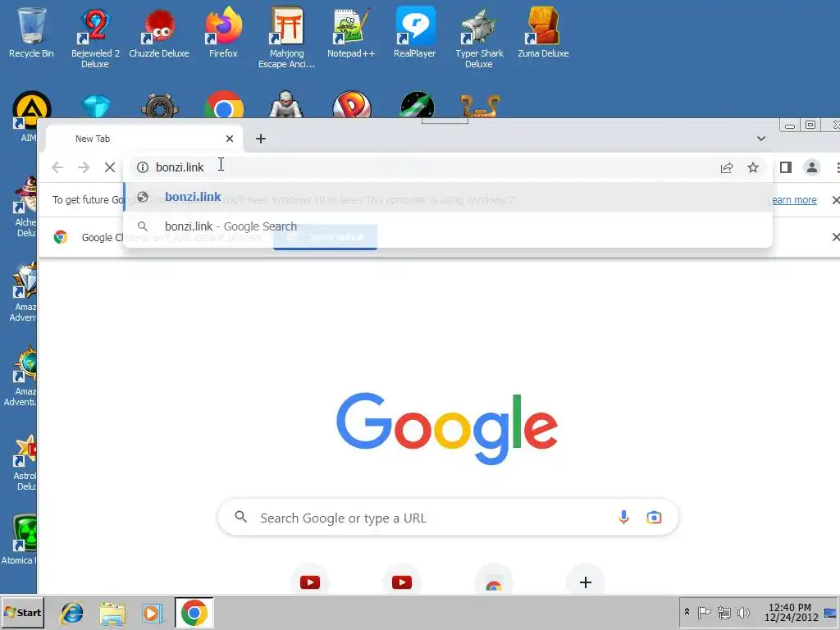This screenshot has width=840, height=630.
Task: Expand tab search chevron in Chrome
Action: (x=760, y=139)
